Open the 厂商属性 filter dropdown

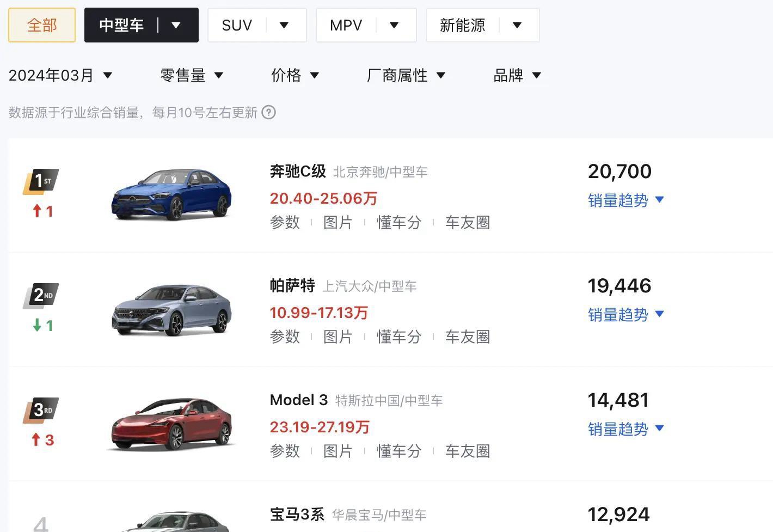tap(406, 75)
